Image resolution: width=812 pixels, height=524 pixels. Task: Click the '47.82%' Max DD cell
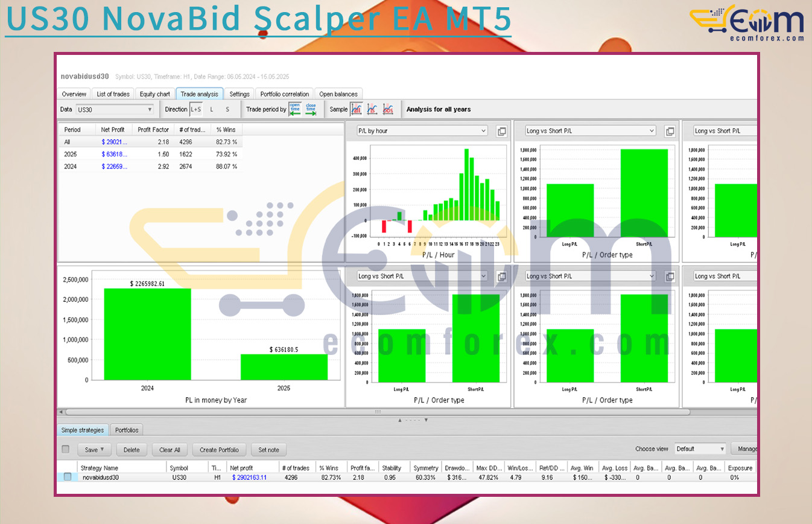click(x=488, y=477)
